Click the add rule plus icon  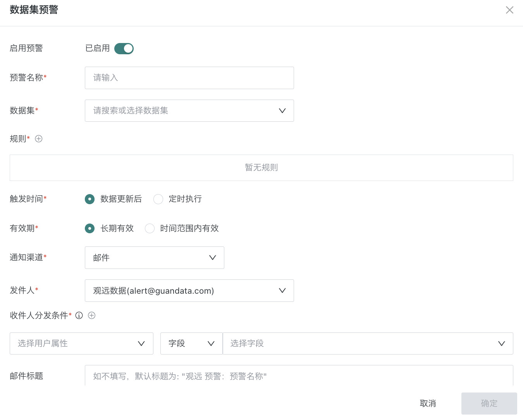39,139
